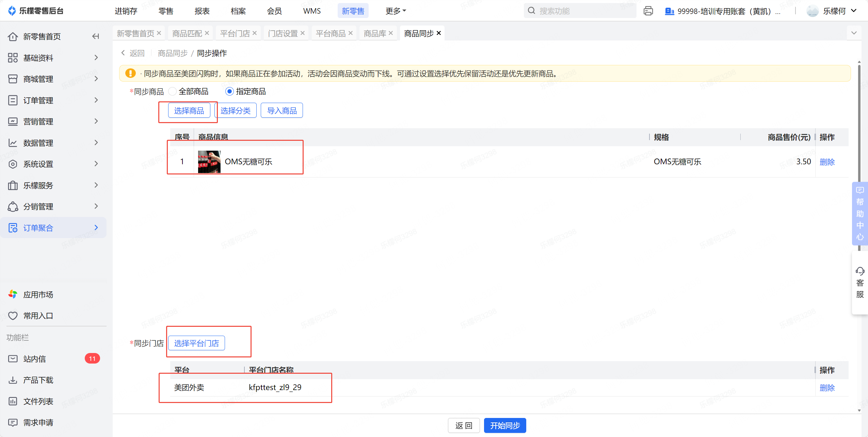Open 站内信 mail icon in sidebar
868x437 pixels.
point(13,359)
